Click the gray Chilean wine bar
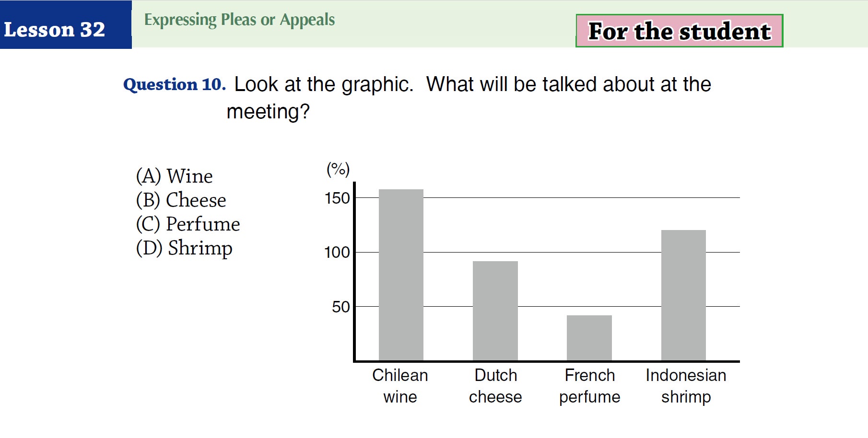868x438 pixels. (x=401, y=275)
